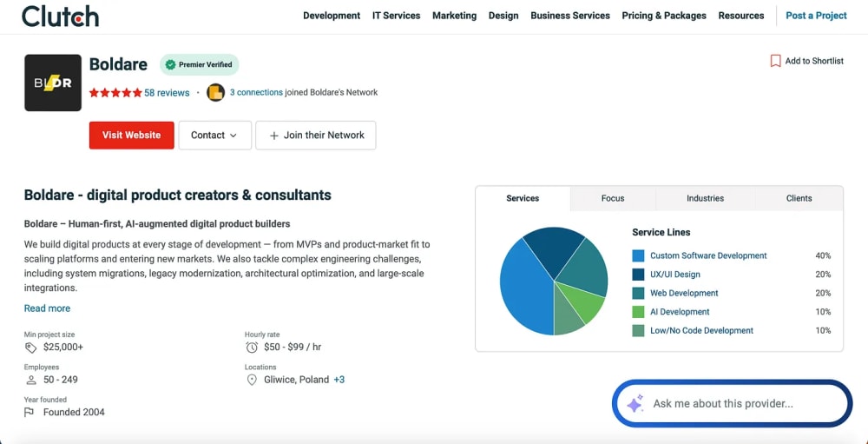The height and width of the screenshot is (444, 868).
Task: Click the Visit Website button
Action: pos(132,136)
